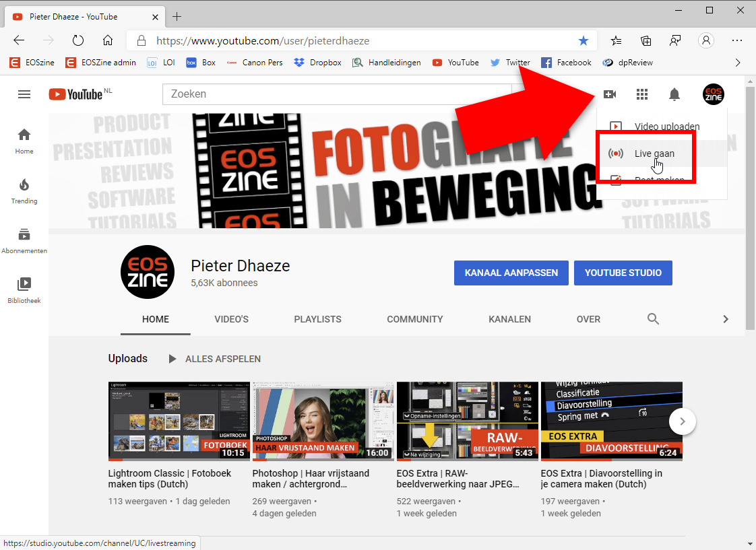Click the KANAAL AANPASSEN button
This screenshot has width=756, height=550.
(511, 273)
